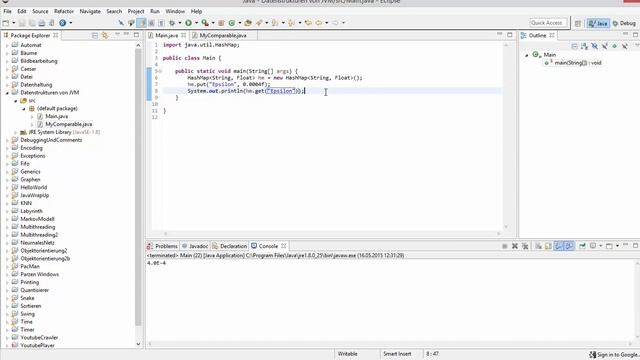This screenshot has width=640, height=360.
Task: Click the Package Explorer vertical scrollbar
Action: (x=138, y=187)
